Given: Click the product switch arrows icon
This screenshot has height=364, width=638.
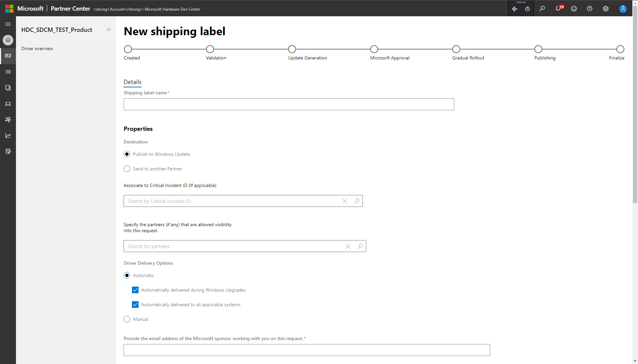Looking at the screenshot, I should click(109, 30).
